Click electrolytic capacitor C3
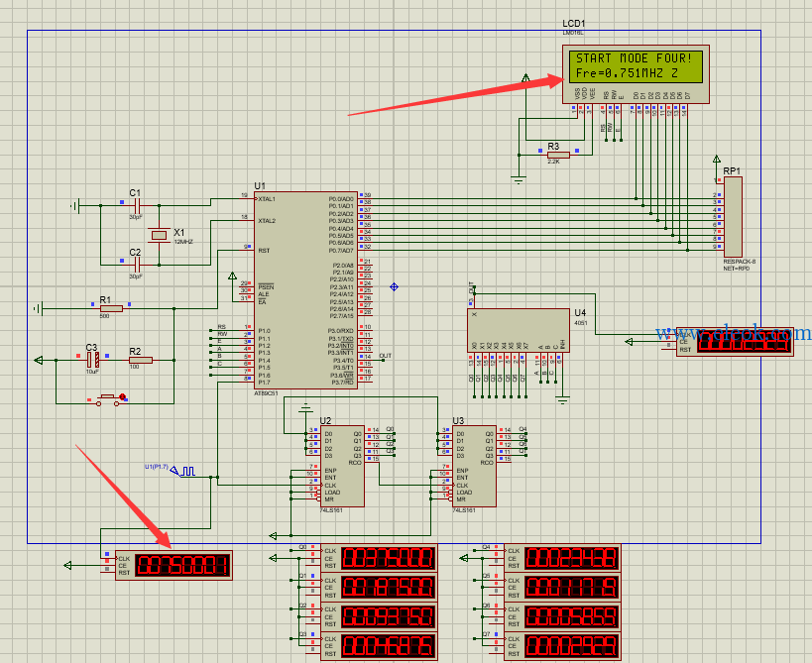 point(93,360)
